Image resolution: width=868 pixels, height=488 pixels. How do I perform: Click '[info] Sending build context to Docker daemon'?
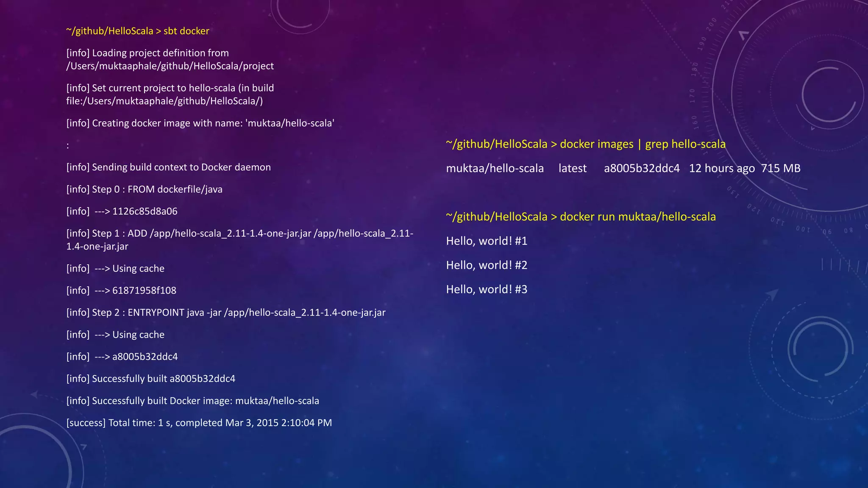[169, 167]
